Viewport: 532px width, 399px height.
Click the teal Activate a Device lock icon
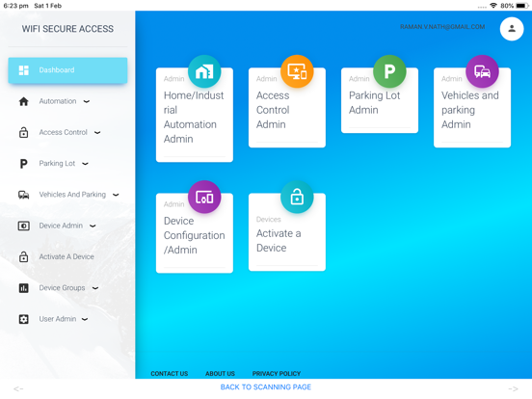pos(297,198)
